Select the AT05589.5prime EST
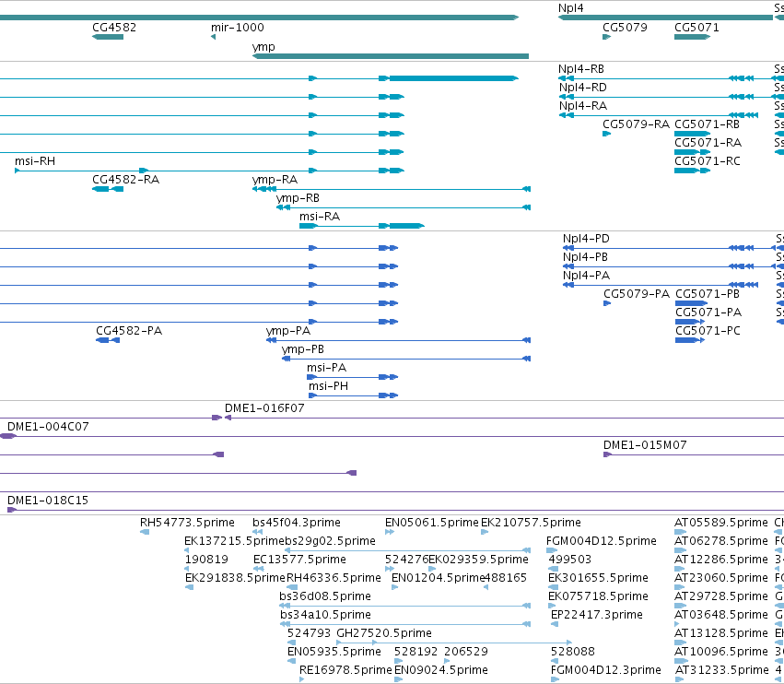The width and height of the screenshot is (784, 684). pos(681,532)
